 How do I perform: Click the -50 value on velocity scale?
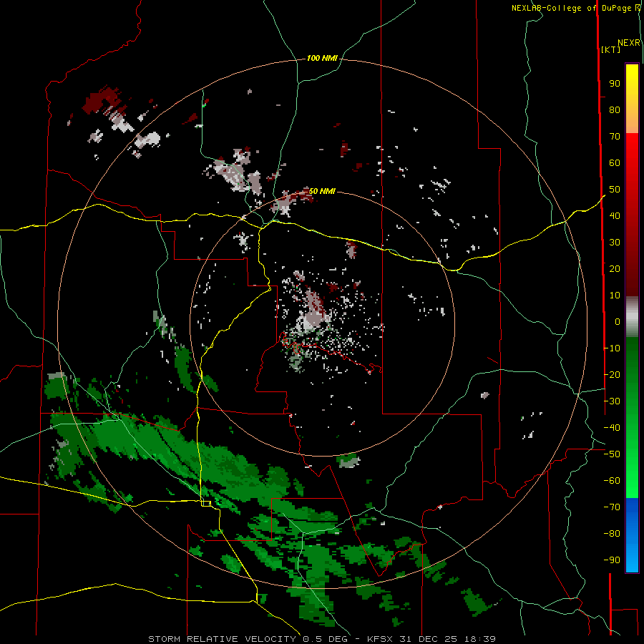612,454
